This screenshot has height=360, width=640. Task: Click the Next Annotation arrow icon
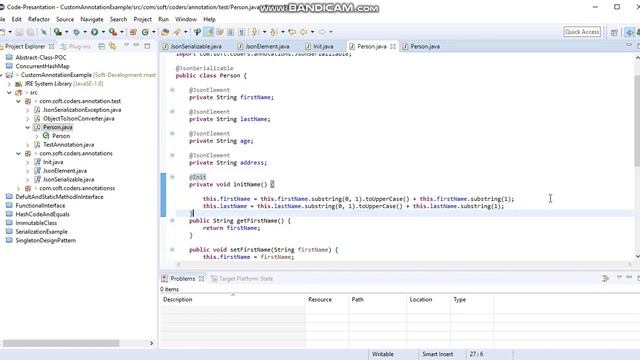pyautogui.click(x=255, y=32)
